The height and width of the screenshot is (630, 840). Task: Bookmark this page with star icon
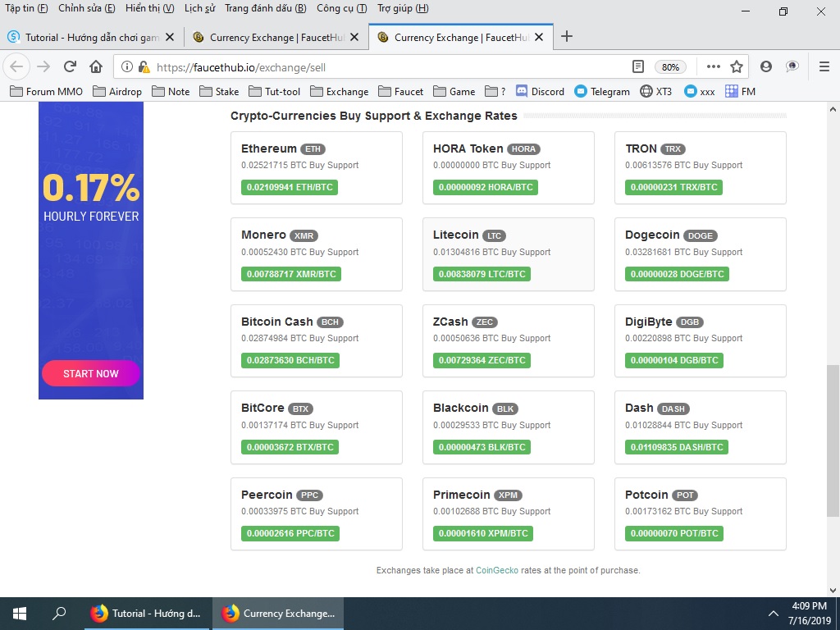click(x=737, y=66)
